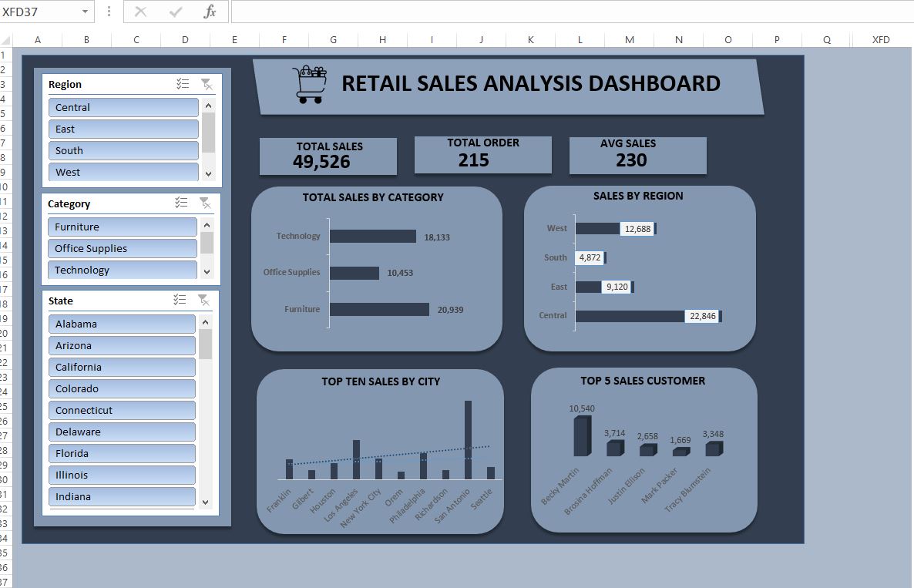Screen dimensions: 914x588
Task: Clear the Region slicer filter
Action: [x=207, y=84]
